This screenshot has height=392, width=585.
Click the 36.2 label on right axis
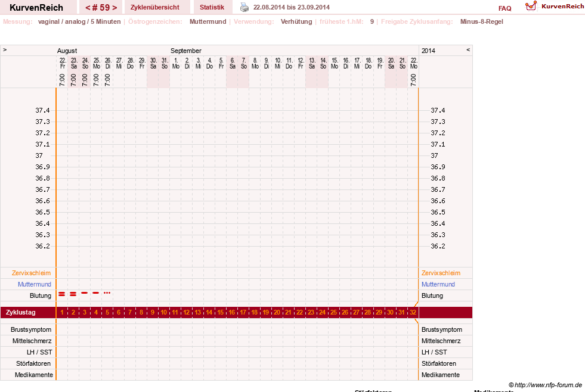click(x=438, y=246)
